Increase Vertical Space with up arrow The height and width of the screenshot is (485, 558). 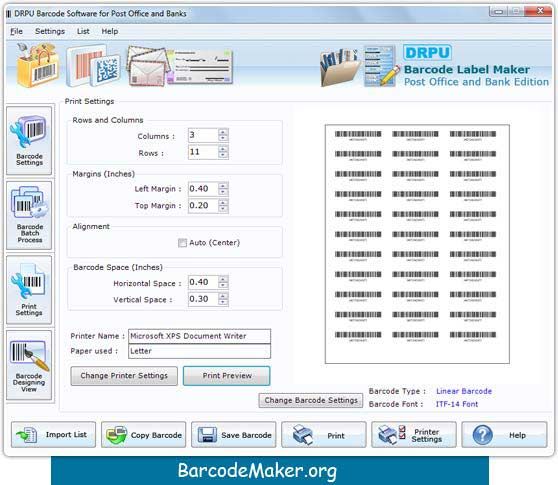click(223, 296)
